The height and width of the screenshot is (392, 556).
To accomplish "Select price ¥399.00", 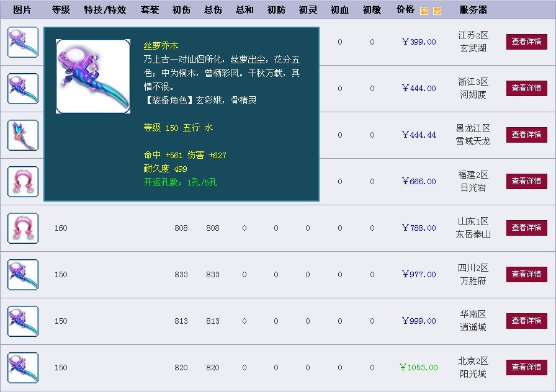I will (419, 42).
